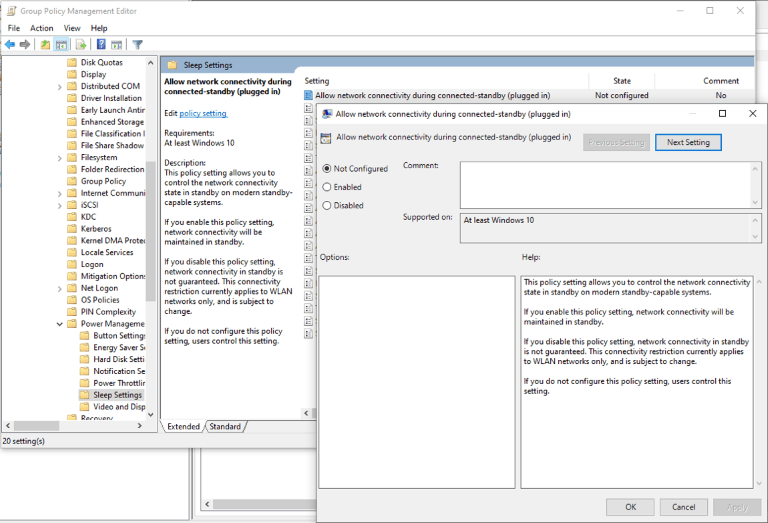Click the background window horizontal scrollbar thumb
The height and width of the screenshot is (523, 768).
click(x=264, y=504)
